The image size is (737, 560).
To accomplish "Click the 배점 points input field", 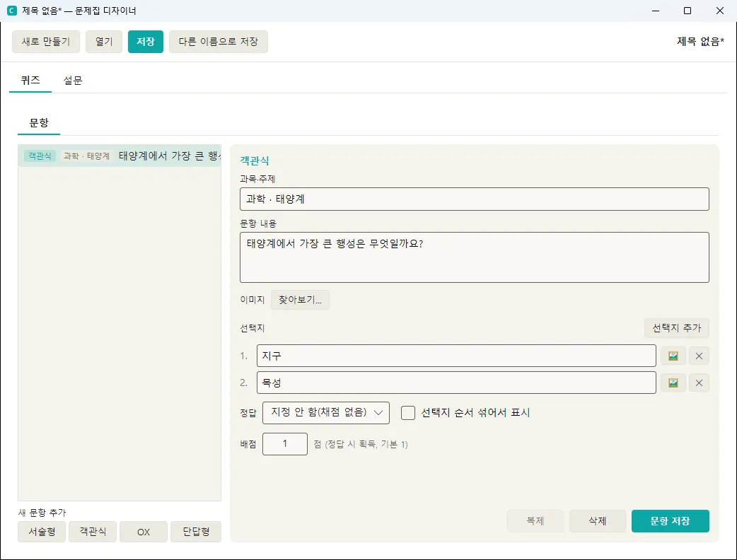I will click(285, 444).
